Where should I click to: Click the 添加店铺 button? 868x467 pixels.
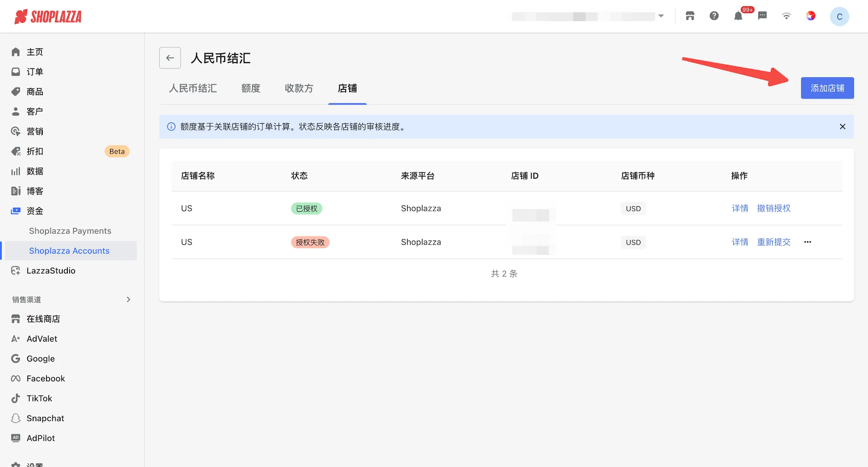[827, 88]
